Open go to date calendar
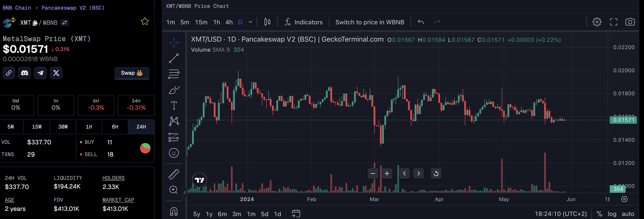Screen dimensions: 644x219 [296, 214]
